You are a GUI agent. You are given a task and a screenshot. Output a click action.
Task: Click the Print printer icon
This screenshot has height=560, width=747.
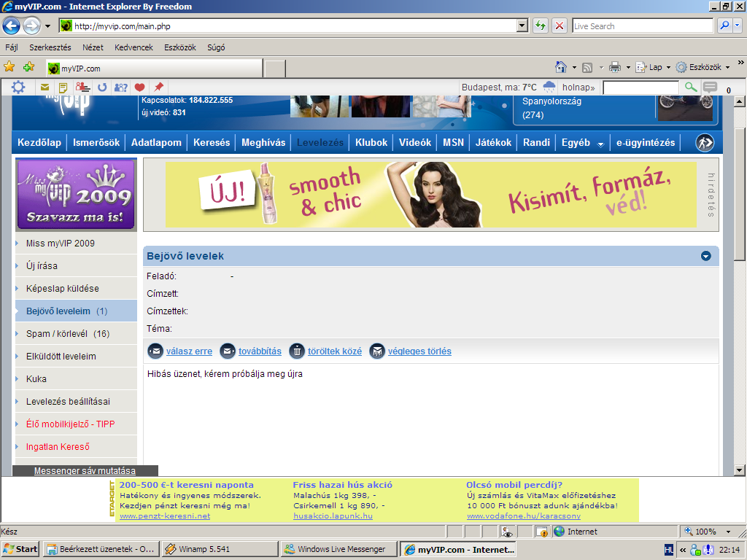pos(615,67)
